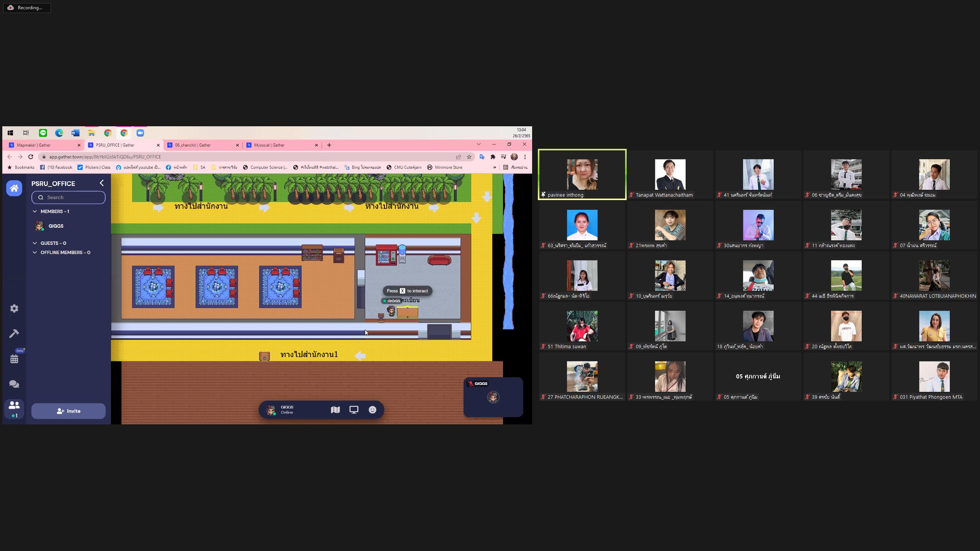Bookmark this page with star icon
The height and width of the screenshot is (551, 980).
(x=469, y=157)
